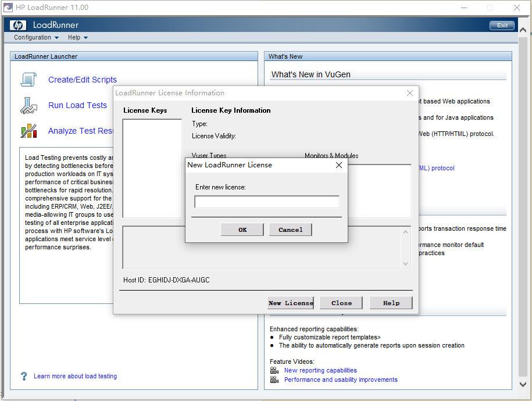This screenshot has width=532, height=401.
Task: Cancel the New LoadRunner License dialog
Action: click(x=291, y=230)
